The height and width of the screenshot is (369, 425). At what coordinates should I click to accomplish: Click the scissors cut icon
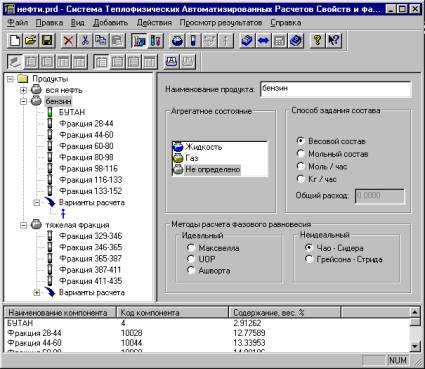85,41
